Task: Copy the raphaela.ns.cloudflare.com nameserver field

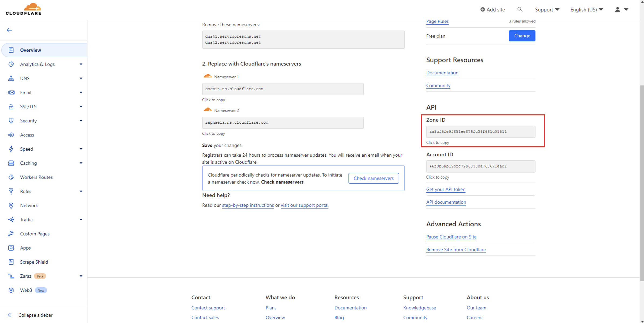Action: tap(283, 123)
